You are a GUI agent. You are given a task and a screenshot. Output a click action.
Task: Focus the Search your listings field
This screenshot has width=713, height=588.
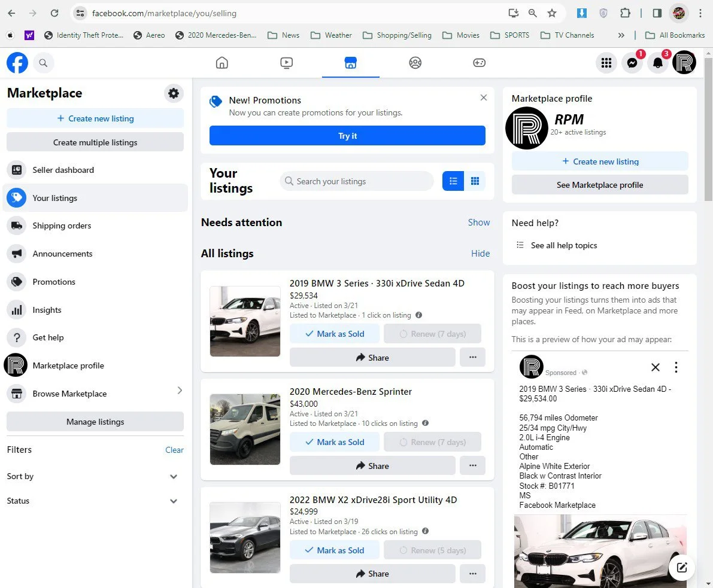coord(356,181)
